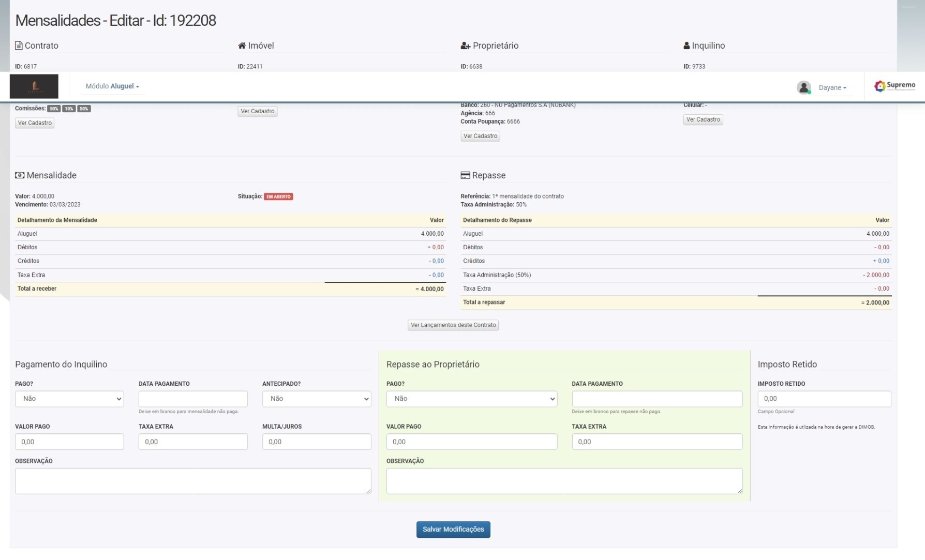Click the company logo in the navbar

(34, 86)
